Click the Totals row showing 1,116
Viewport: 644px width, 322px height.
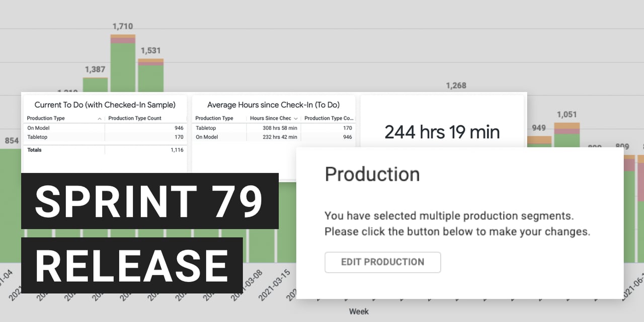(105, 150)
